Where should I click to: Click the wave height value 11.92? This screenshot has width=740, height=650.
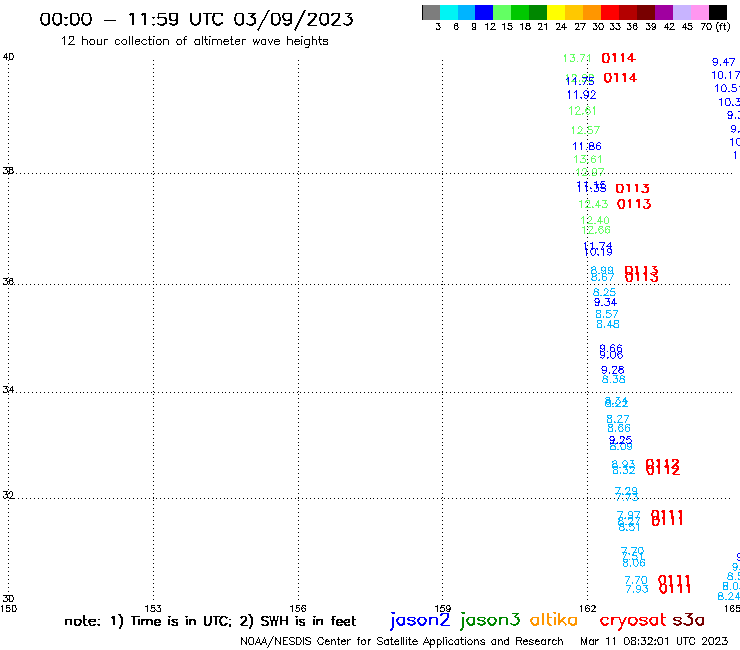(x=581, y=95)
